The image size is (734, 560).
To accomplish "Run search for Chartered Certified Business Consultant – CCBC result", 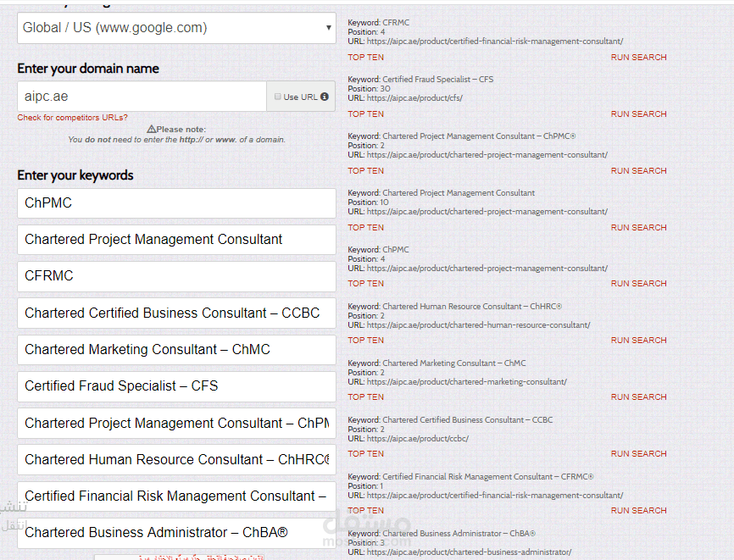I will [638, 454].
